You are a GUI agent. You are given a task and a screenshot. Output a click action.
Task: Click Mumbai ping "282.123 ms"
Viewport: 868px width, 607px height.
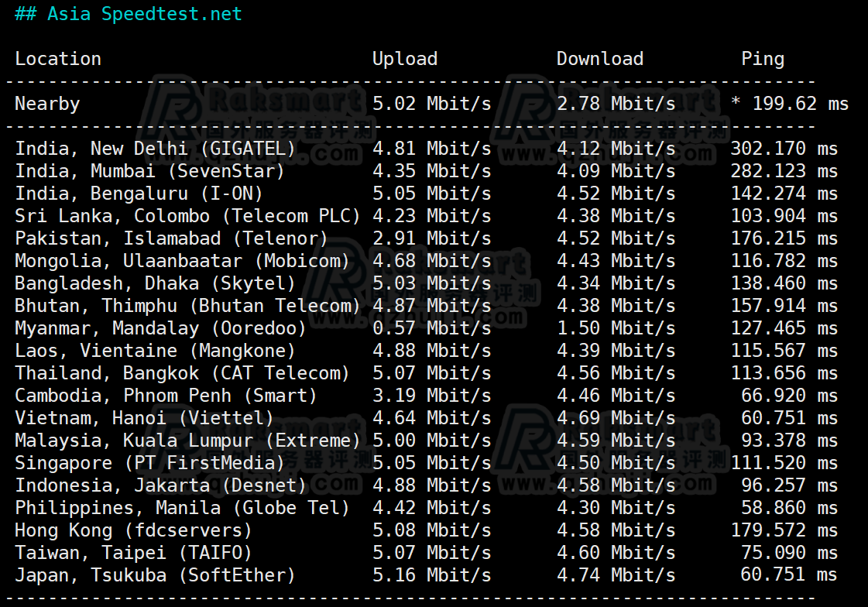tap(784, 171)
